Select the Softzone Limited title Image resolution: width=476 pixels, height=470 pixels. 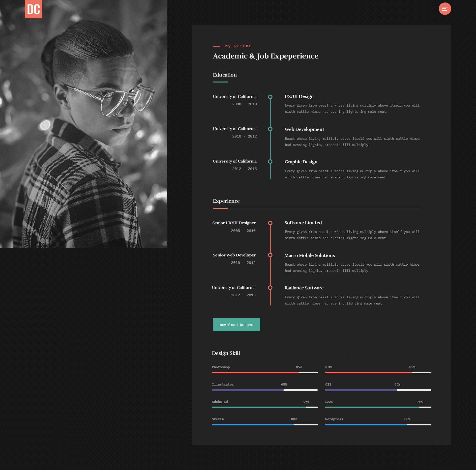point(303,223)
